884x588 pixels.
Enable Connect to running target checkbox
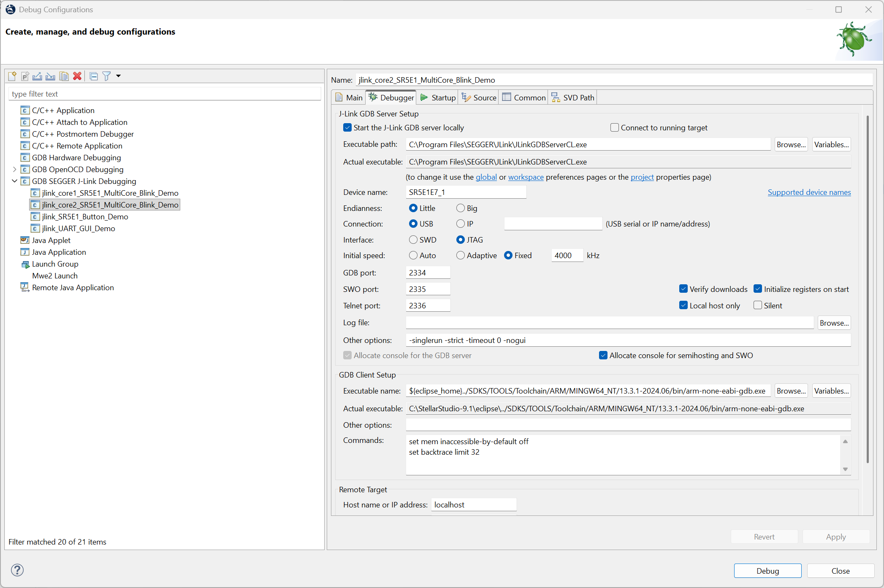(x=615, y=128)
